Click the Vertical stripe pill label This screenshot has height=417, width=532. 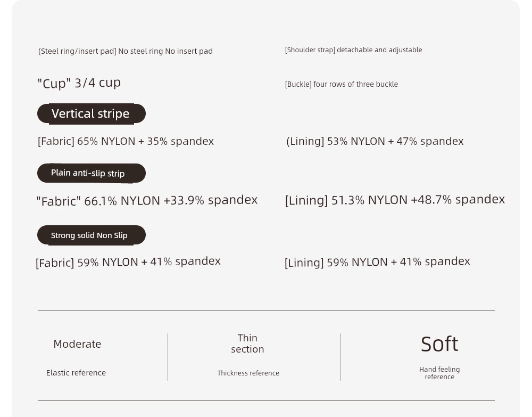click(92, 114)
